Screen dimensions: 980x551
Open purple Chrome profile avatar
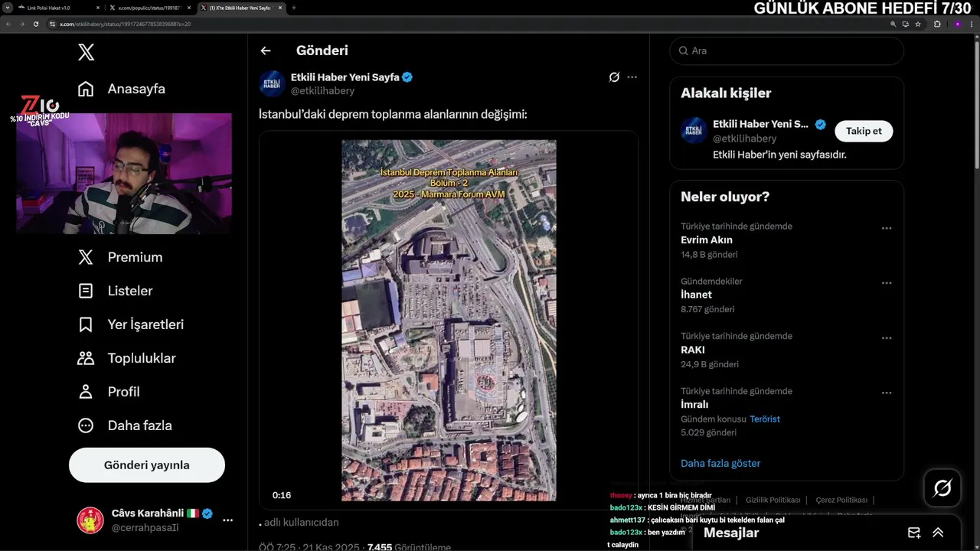pos(957,24)
